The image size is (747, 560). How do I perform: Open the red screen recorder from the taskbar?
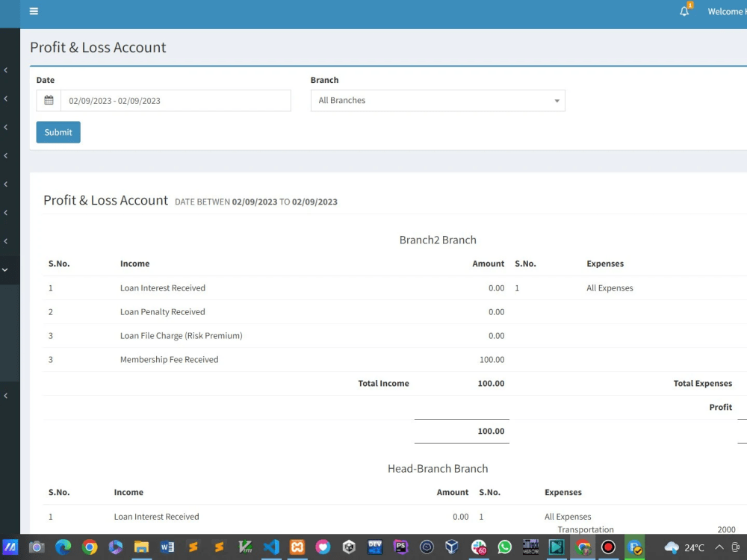point(608,547)
